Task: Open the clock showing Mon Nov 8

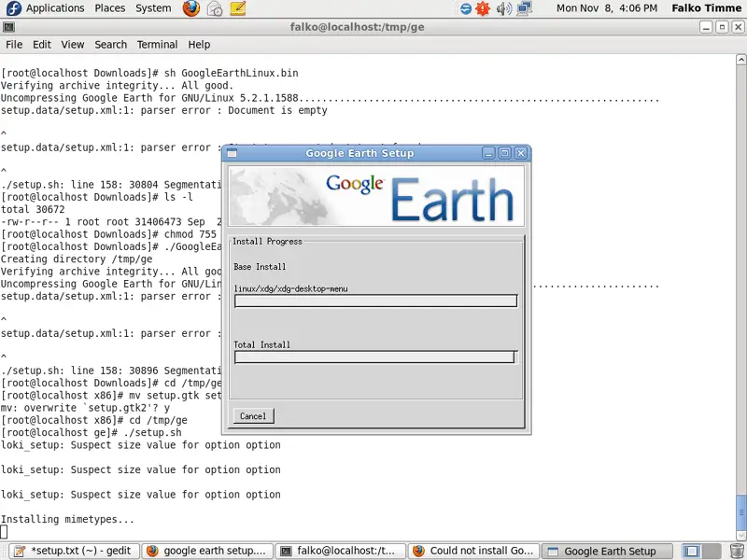Action: [x=606, y=8]
